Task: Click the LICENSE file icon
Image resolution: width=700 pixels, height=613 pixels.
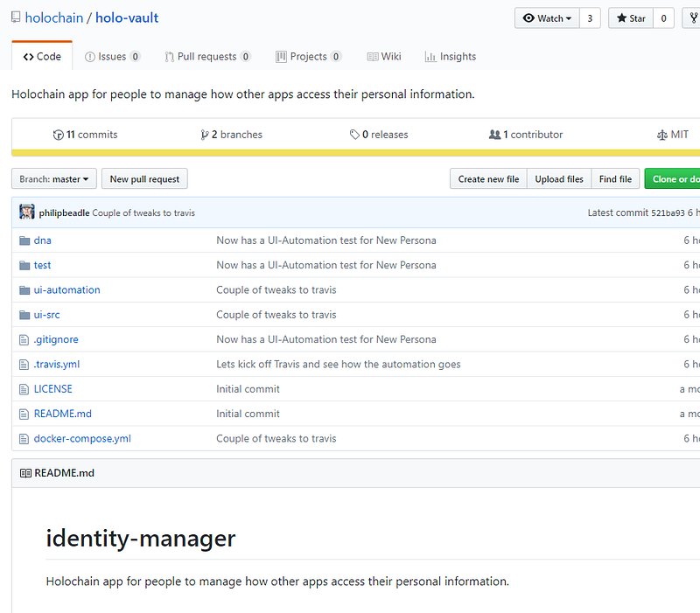Action: coord(24,389)
